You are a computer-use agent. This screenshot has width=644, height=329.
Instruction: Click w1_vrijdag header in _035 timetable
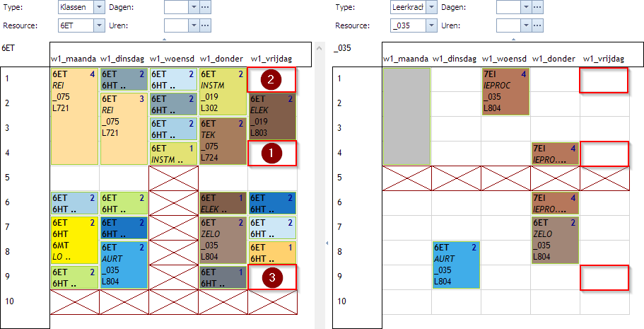(x=603, y=59)
